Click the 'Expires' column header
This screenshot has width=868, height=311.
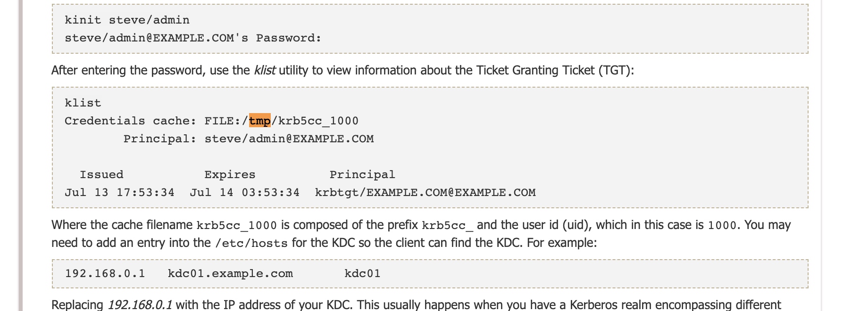click(x=230, y=175)
